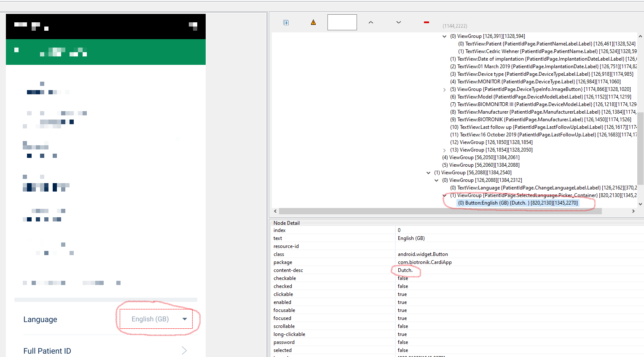The height and width of the screenshot is (357, 644).
Task: Click the 'clickable' property row
Action: [458, 294]
